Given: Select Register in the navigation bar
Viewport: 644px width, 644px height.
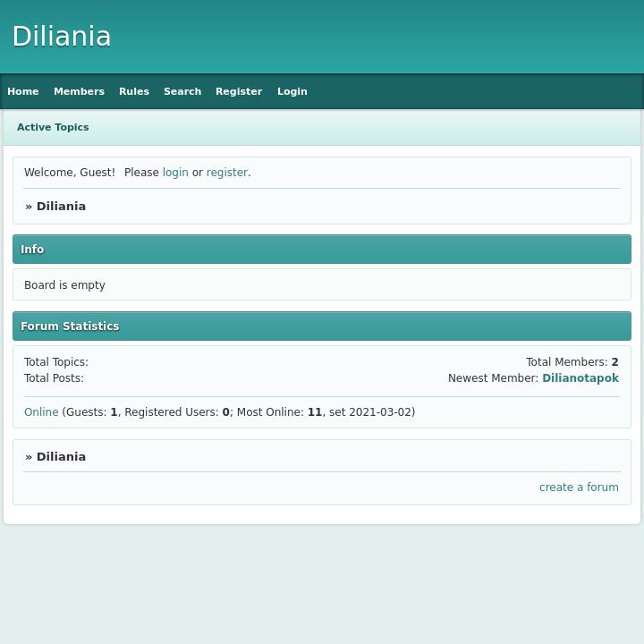Looking at the screenshot, I should coord(239,91).
